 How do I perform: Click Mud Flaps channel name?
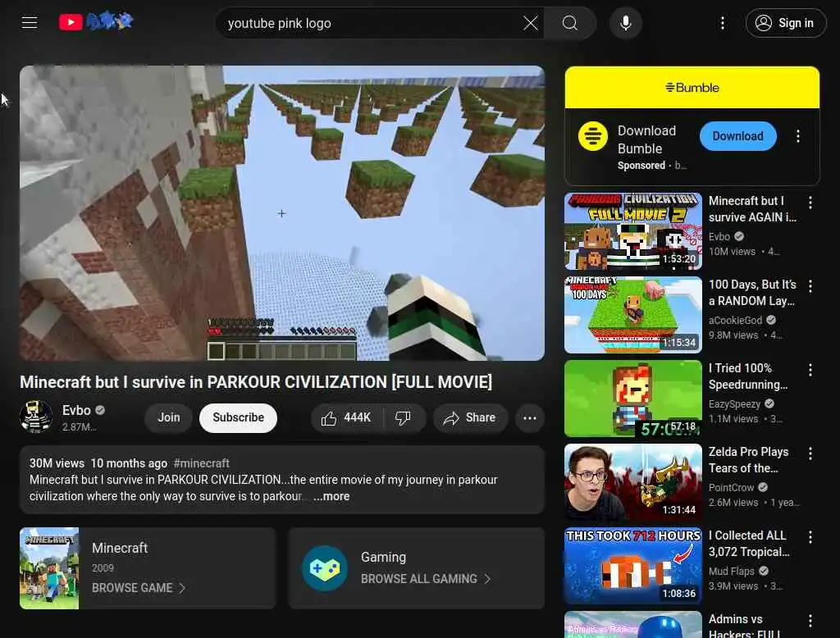tap(731, 571)
